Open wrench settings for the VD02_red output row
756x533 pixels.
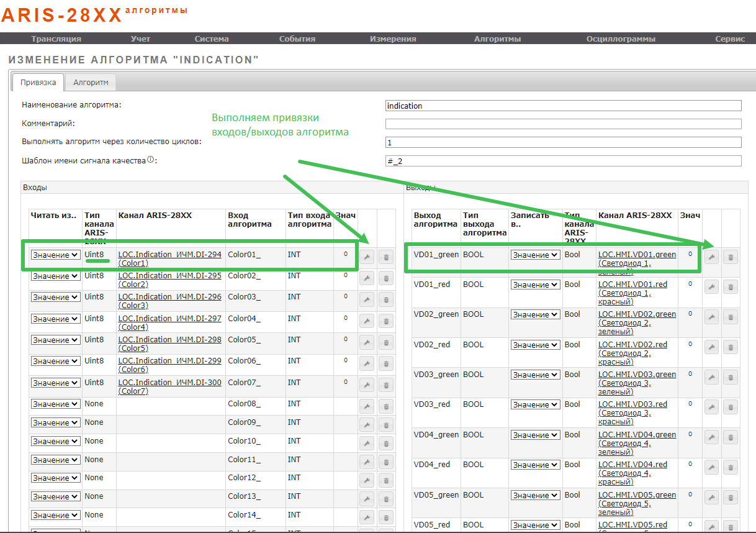pyautogui.click(x=711, y=347)
